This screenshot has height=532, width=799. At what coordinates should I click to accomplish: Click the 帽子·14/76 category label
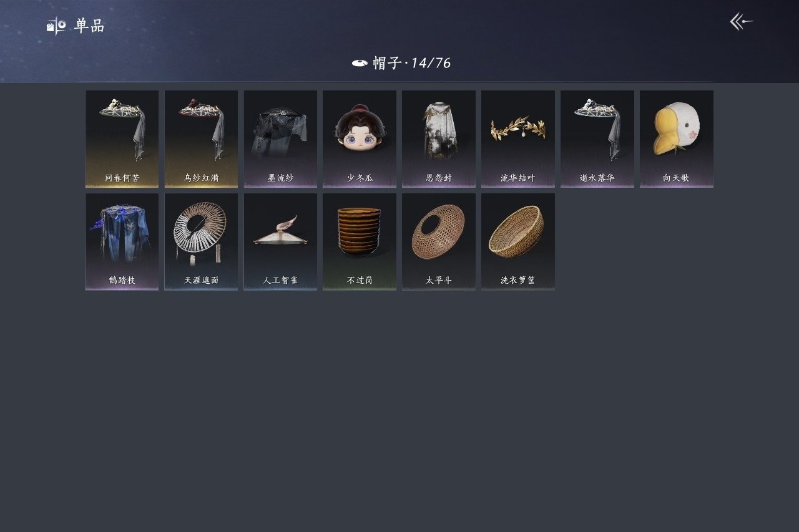click(412, 63)
